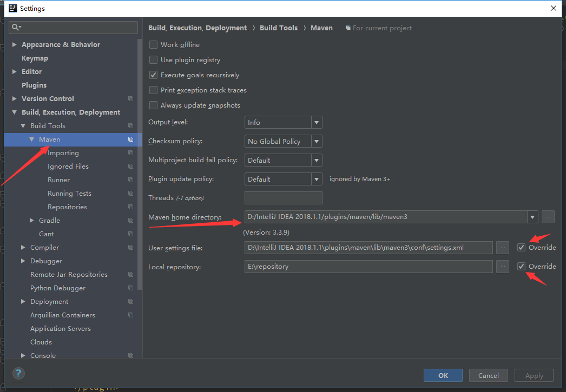
Task: Click project-level icon beside Arquillian Containers
Action: [130, 315]
